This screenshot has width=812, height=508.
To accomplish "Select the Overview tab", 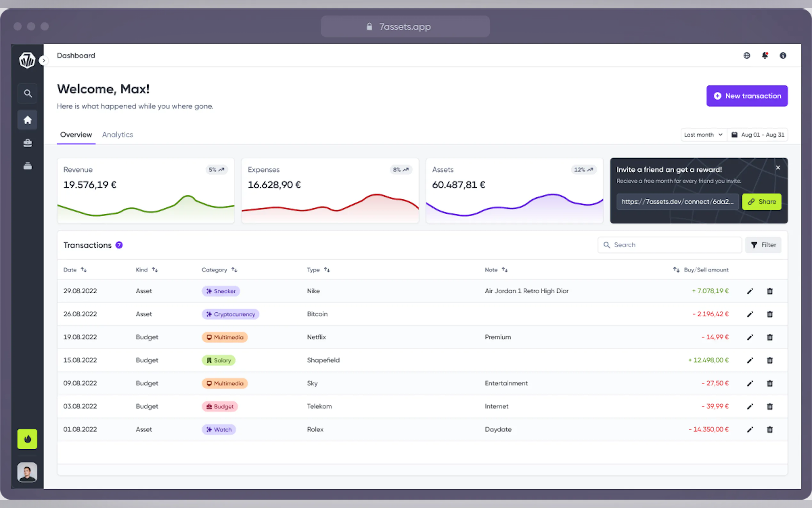I will click(76, 135).
